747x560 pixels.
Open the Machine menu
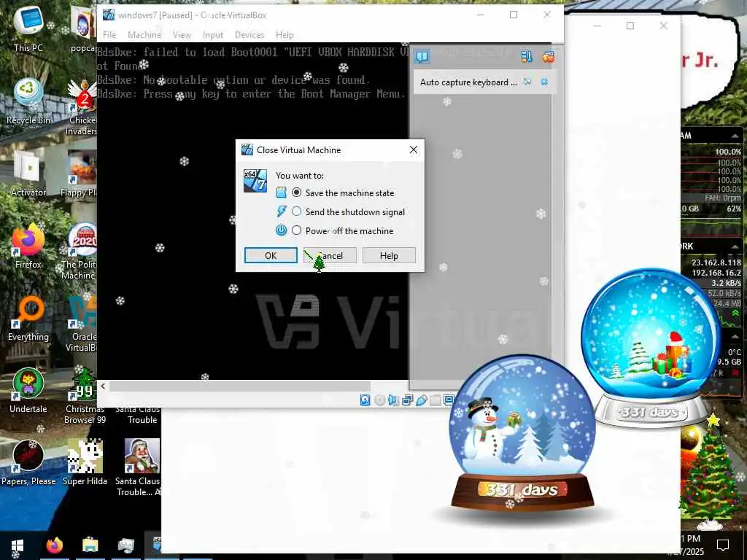(x=144, y=35)
